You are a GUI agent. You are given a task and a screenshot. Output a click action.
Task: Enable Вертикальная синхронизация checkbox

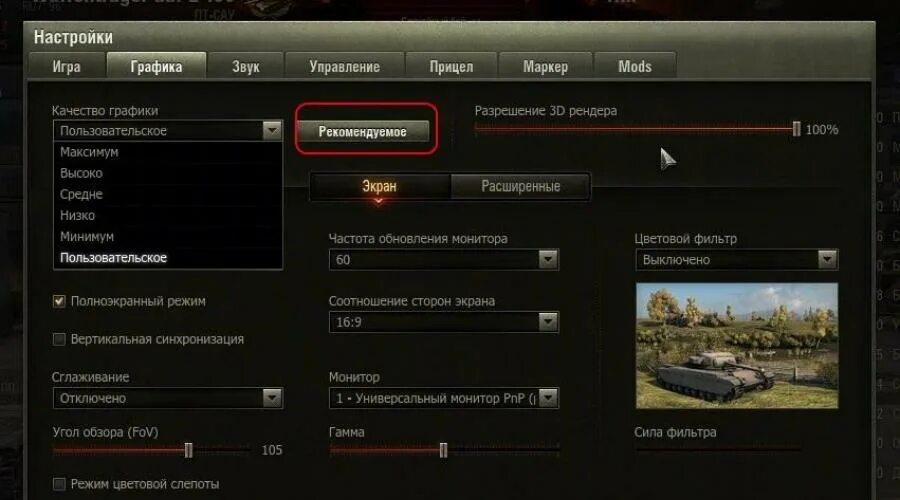coord(59,339)
